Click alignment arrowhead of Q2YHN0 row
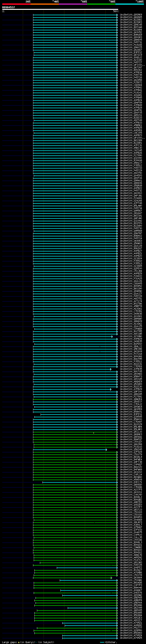This screenshot has width=146, height=644. tap(112, 337)
